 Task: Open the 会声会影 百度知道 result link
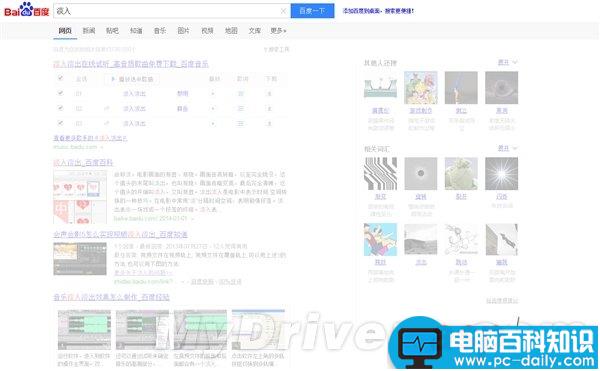click(120, 234)
